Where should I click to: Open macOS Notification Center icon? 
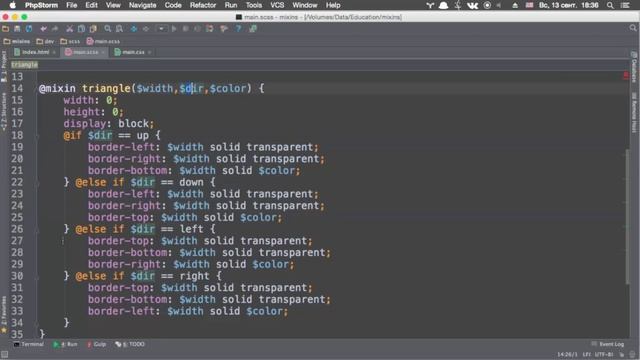(x=625, y=5)
